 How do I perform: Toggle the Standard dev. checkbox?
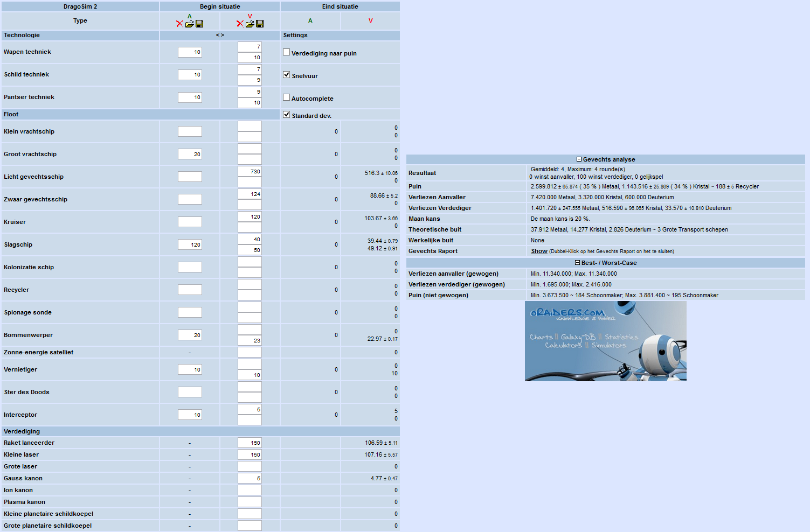pos(287,115)
